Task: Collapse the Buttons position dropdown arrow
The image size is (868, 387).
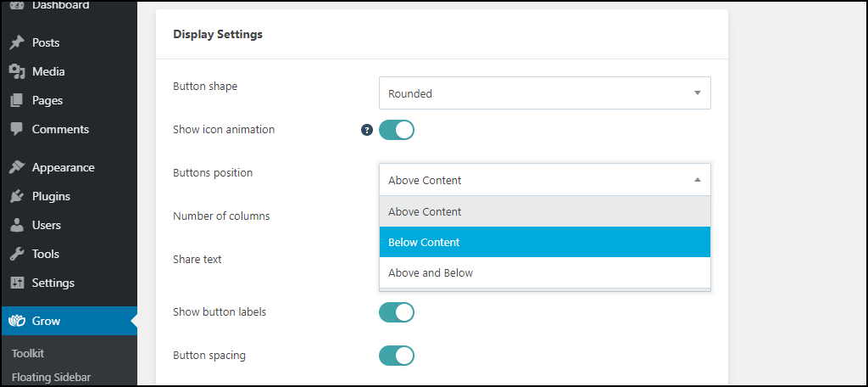Action: (698, 180)
